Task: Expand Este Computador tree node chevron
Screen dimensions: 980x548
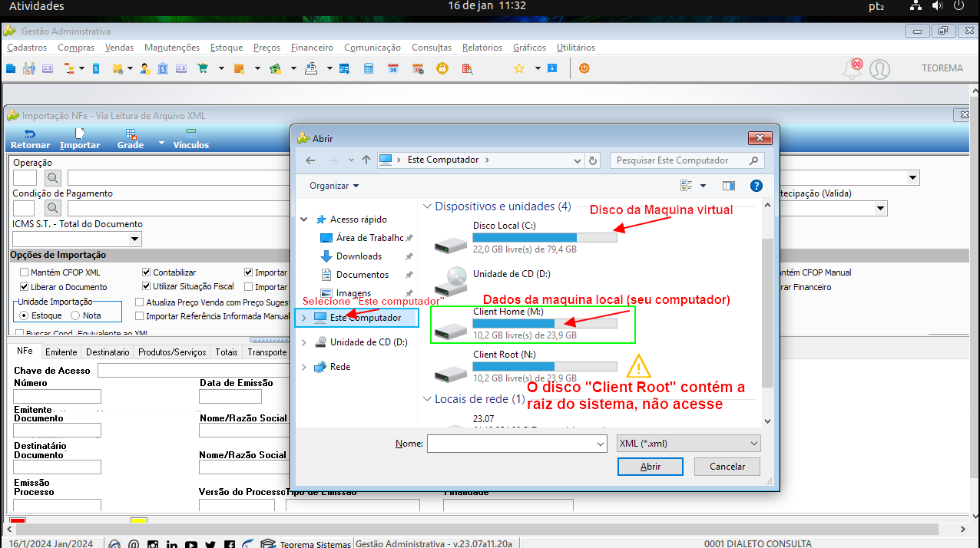Action: [x=303, y=318]
